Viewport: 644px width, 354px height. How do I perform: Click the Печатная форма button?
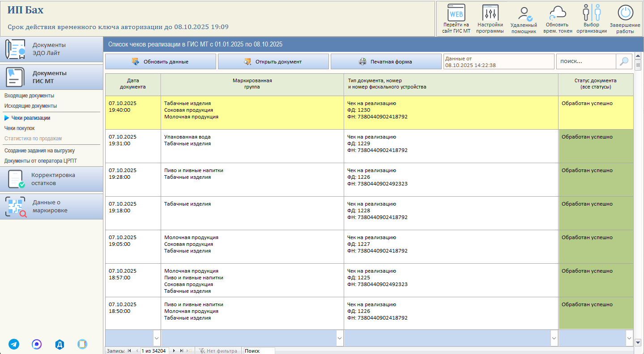(386, 62)
